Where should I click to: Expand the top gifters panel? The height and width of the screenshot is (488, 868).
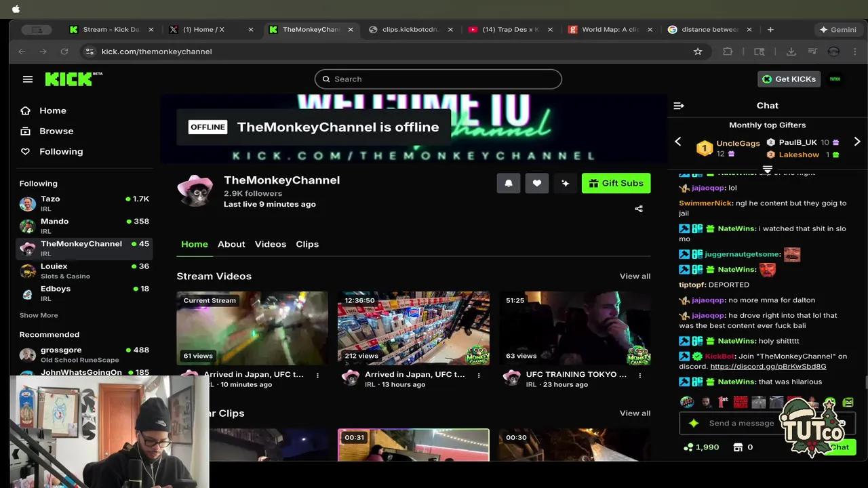coord(768,169)
